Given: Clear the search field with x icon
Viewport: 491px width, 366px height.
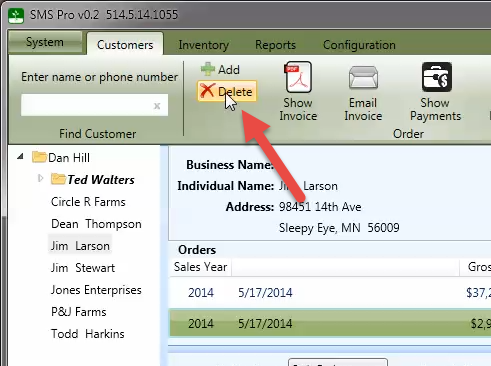Looking at the screenshot, I should (x=157, y=106).
